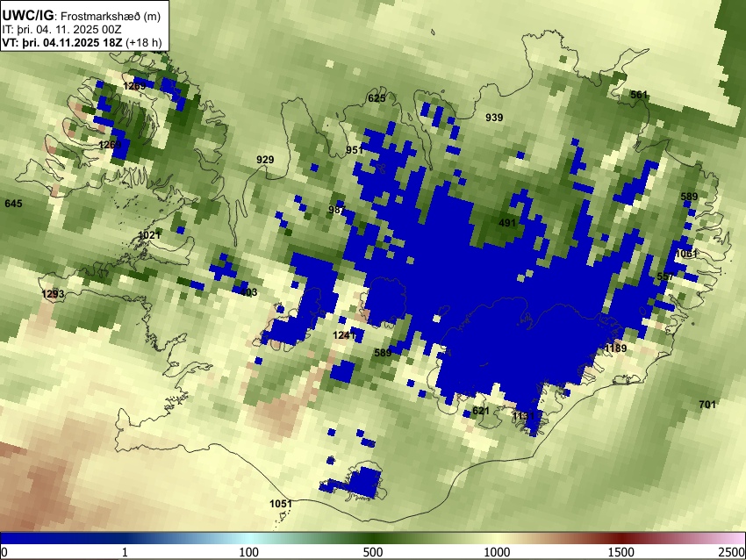Click the title text 'Frostmarkshæð (m)'
This screenshot has height=560, width=746.
[x=111, y=16]
